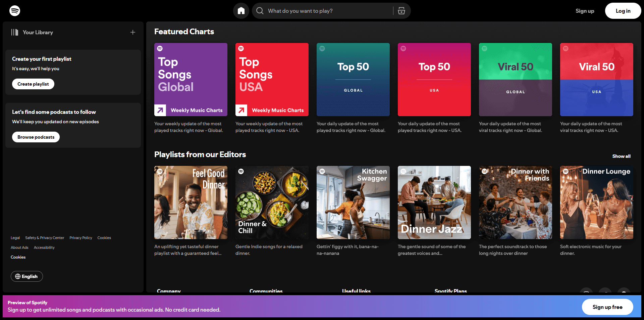Click the Browse podcasts button
The image size is (644, 320).
click(x=36, y=137)
